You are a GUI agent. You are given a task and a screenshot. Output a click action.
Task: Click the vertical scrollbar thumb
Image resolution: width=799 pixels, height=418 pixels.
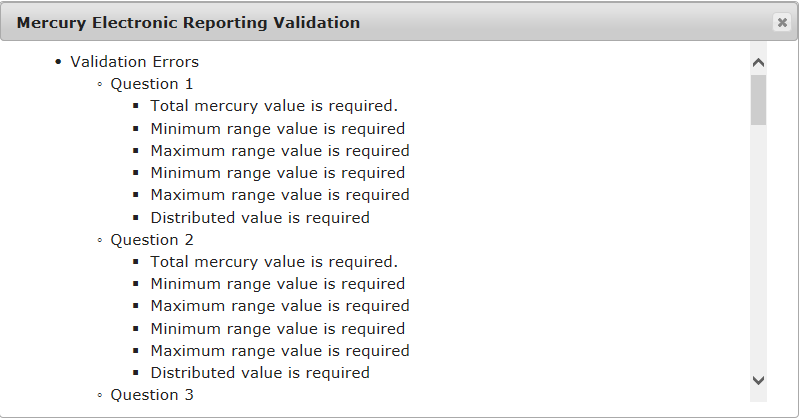tap(758, 99)
